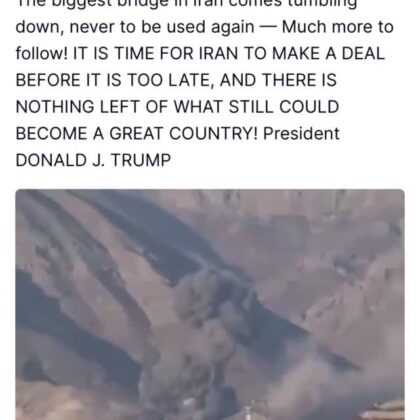
Task: Click the word 'down,' starting the line
Action: point(40,28)
